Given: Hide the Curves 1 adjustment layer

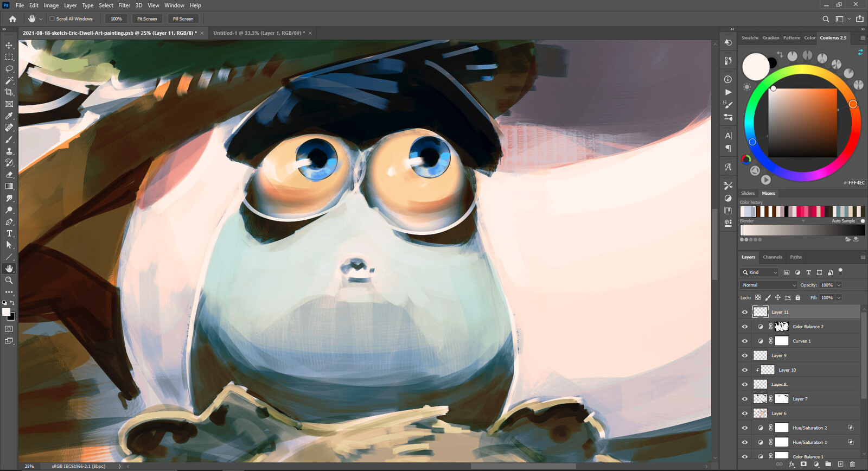Looking at the screenshot, I should tap(745, 341).
